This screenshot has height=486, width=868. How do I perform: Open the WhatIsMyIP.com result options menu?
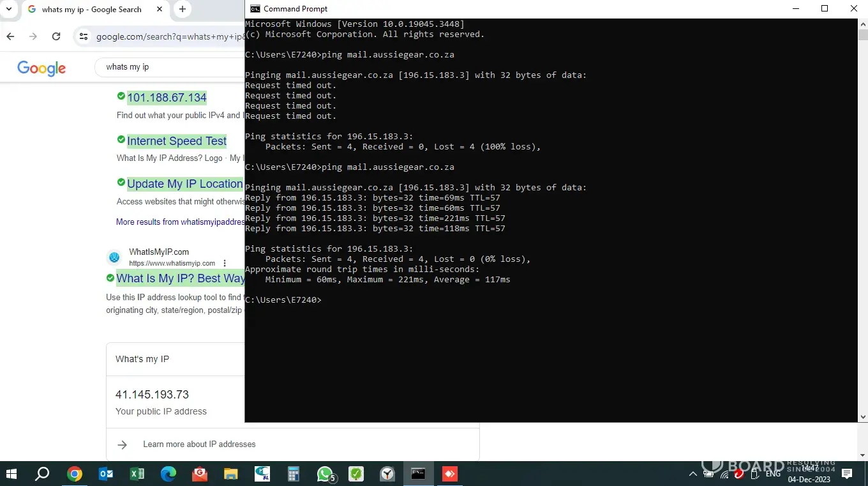pyautogui.click(x=225, y=263)
